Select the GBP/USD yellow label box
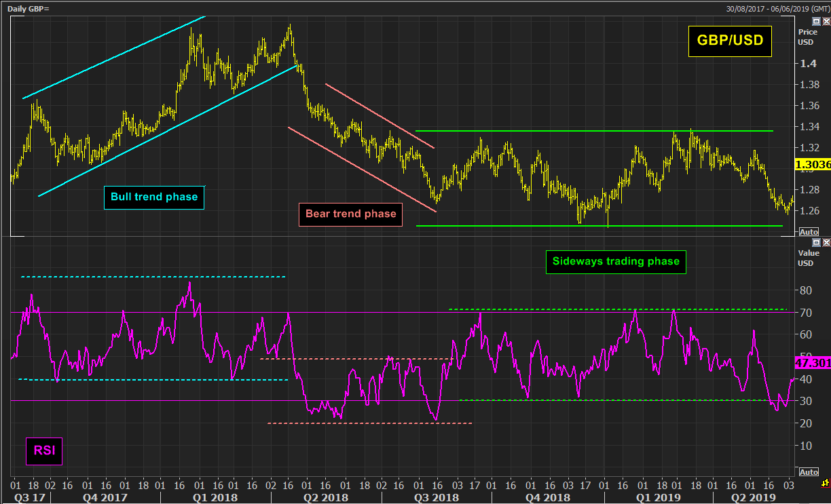Image resolution: width=831 pixels, height=504 pixels. [730, 41]
